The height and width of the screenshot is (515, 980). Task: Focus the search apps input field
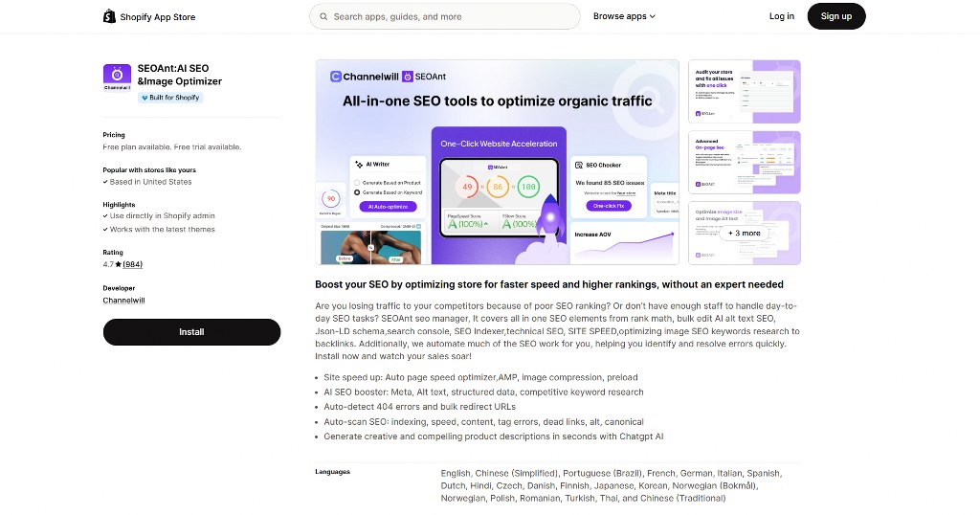(444, 17)
